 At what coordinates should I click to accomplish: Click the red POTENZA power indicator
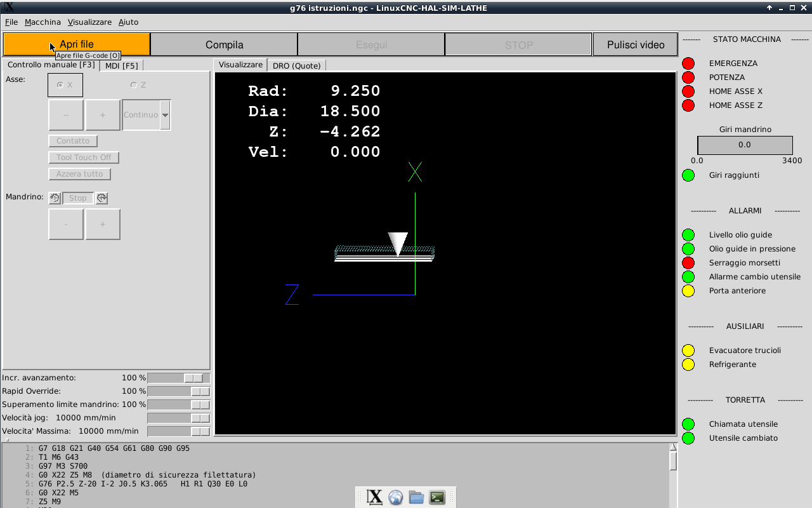tap(688, 77)
